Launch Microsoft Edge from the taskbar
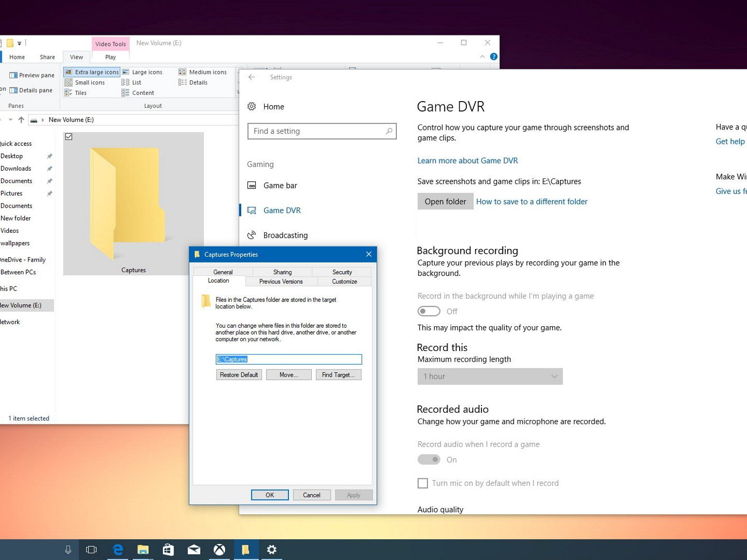Screen dimensions: 747x560 tap(118, 549)
